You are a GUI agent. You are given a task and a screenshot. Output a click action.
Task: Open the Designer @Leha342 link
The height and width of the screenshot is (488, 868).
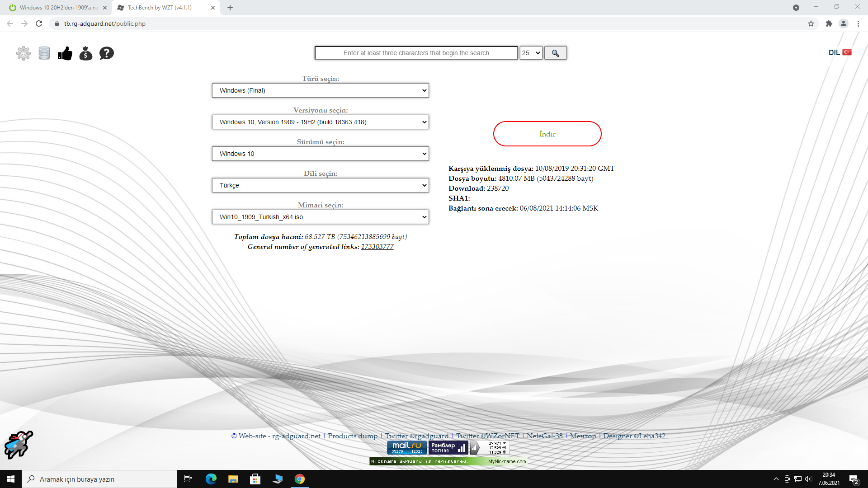pos(634,436)
